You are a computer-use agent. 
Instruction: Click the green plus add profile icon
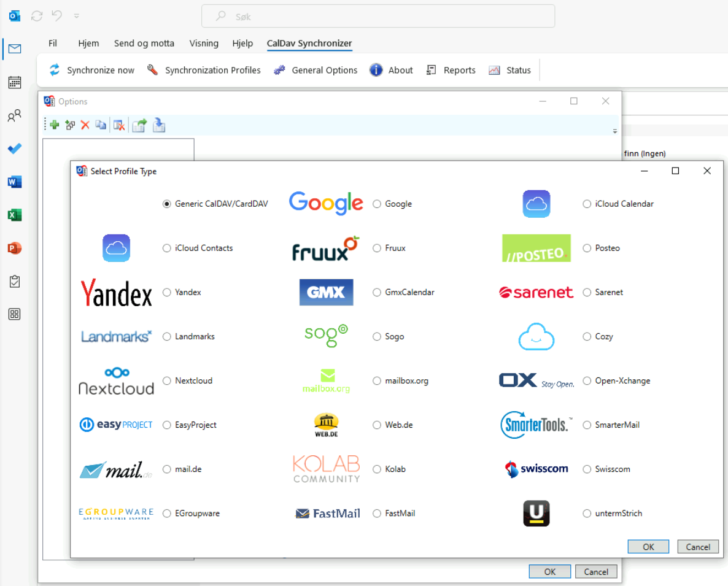[x=55, y=125]
